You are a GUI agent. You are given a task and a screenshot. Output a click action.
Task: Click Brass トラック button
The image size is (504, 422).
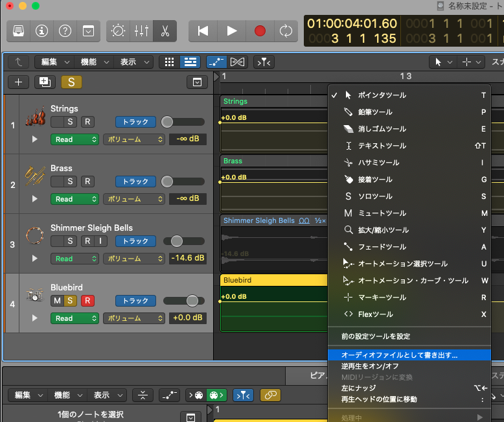135,182
